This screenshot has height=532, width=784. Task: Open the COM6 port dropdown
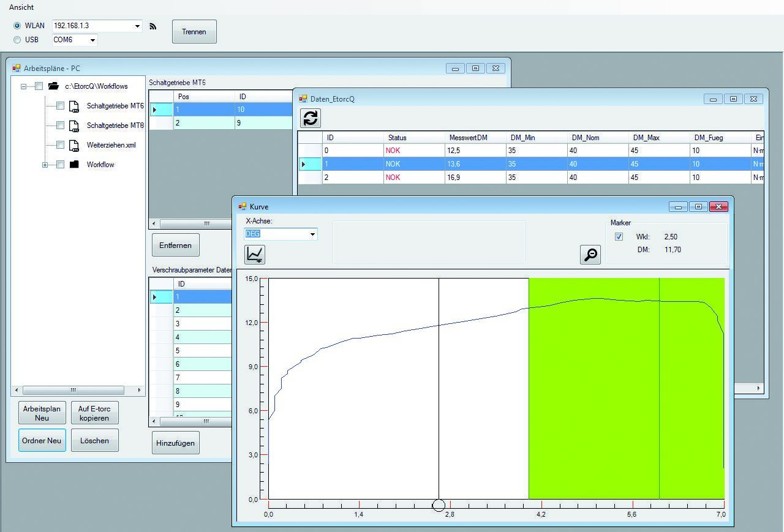pos(92,40)
